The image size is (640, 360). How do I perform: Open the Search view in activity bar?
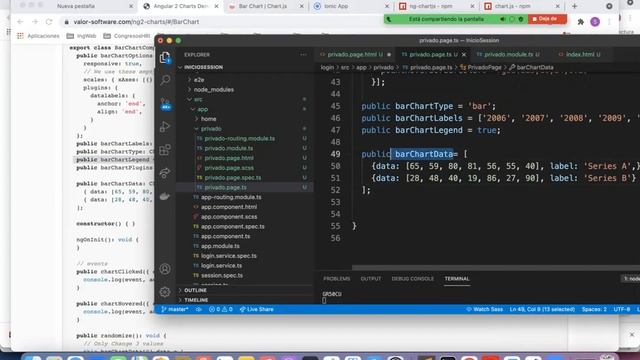[x=165, y=80]
